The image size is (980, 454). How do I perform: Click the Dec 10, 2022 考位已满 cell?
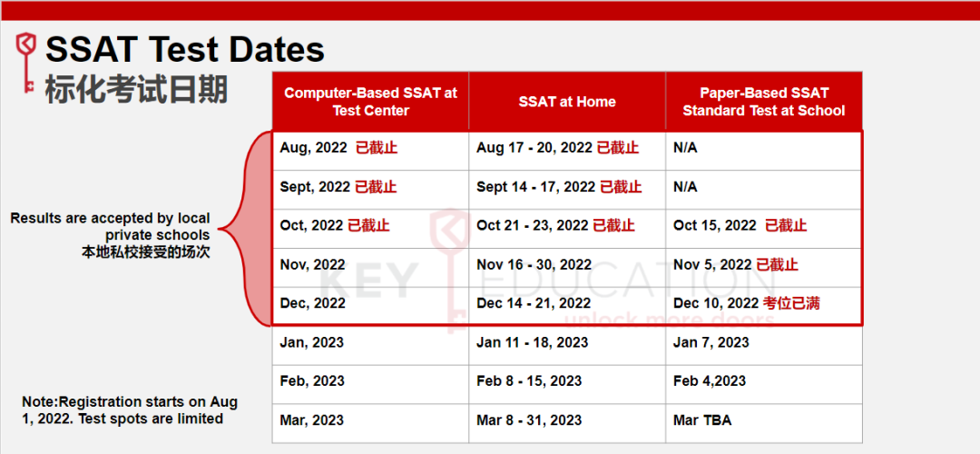coord(746,303)
